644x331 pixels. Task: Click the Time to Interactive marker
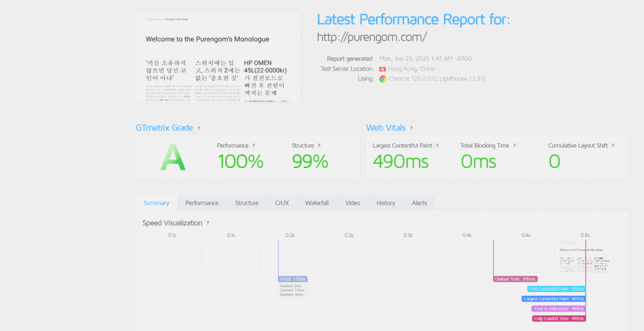pos(558,309)
